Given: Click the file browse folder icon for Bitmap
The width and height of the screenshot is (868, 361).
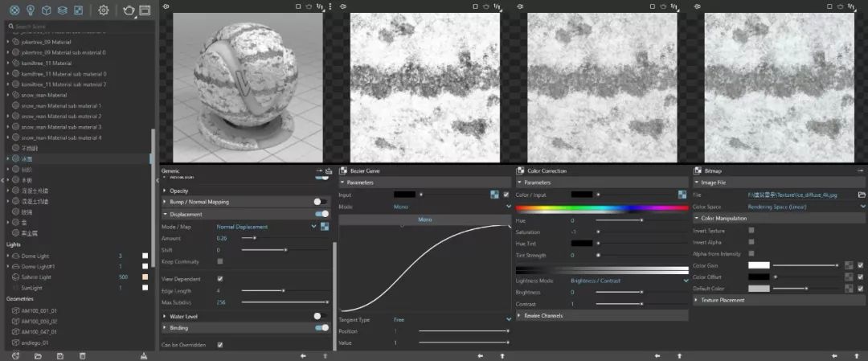Looking at the screenshot, I should [x=862, y=195].
